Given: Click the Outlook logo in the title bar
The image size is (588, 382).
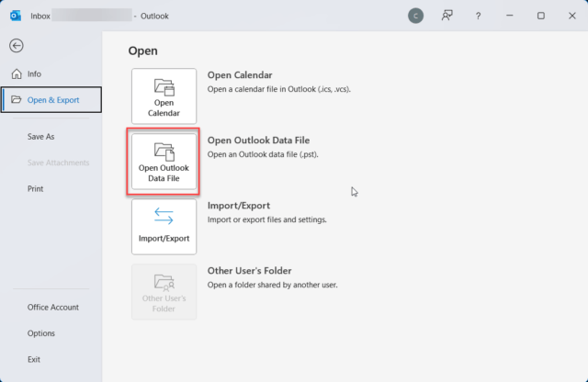Looking at the screenshot, I should [x=16, y=16].
